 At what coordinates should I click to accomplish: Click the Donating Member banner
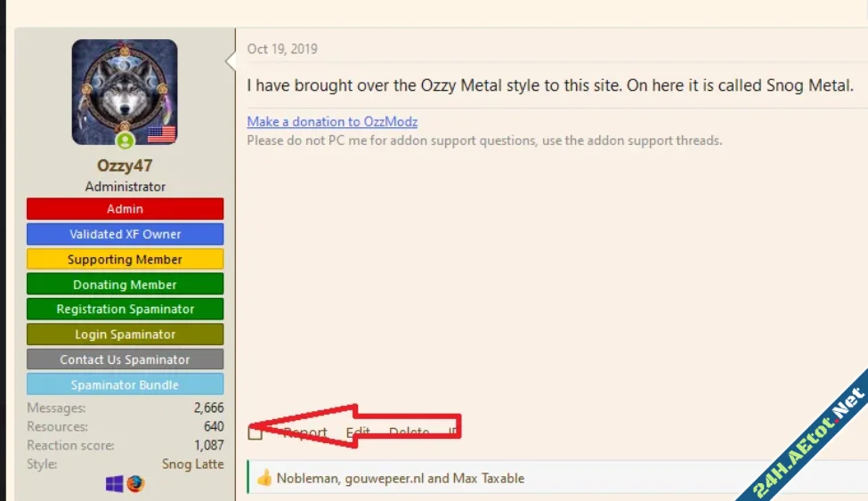tap(125, 285)
